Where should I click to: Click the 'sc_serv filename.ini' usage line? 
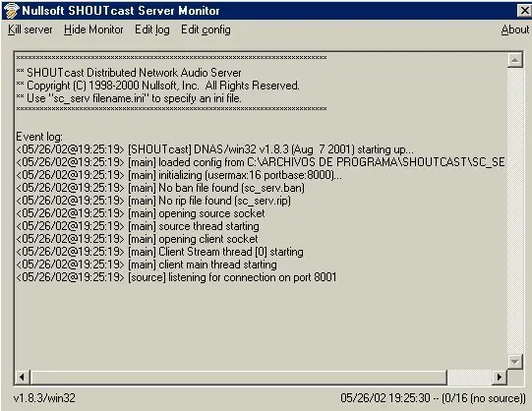pyautogui.click(x=129, y=98)
